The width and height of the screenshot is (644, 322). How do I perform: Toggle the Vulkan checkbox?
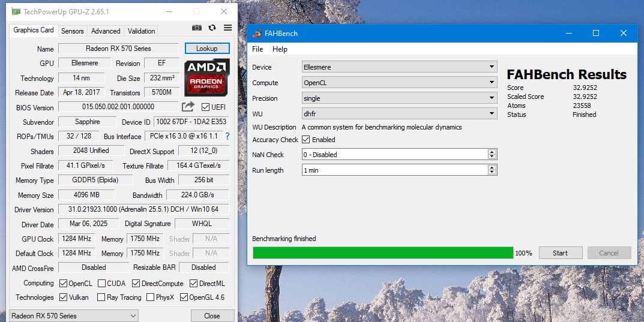click(63, 297)
